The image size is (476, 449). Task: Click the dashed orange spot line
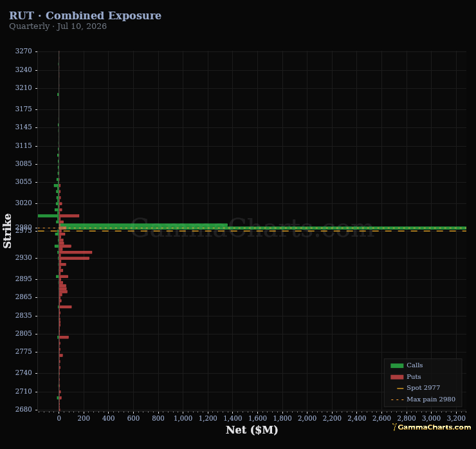252,231
